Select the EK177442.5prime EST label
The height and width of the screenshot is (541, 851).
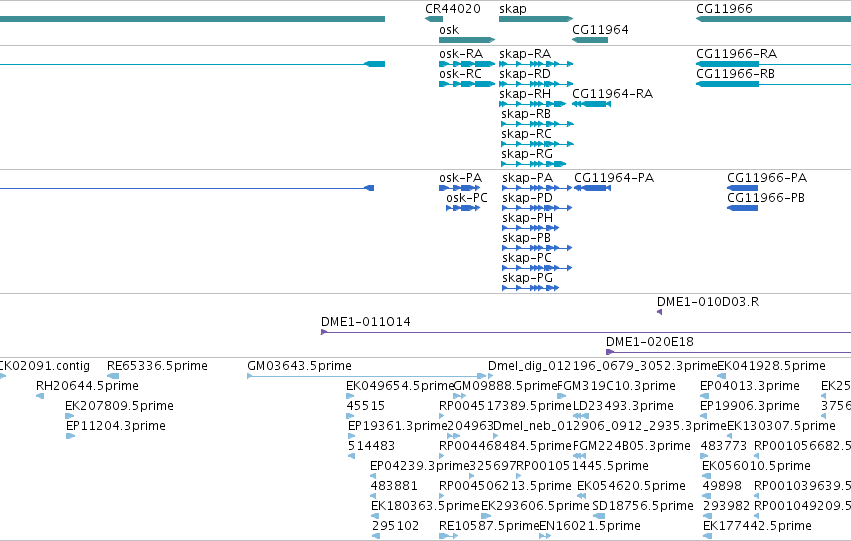[757, 526]
